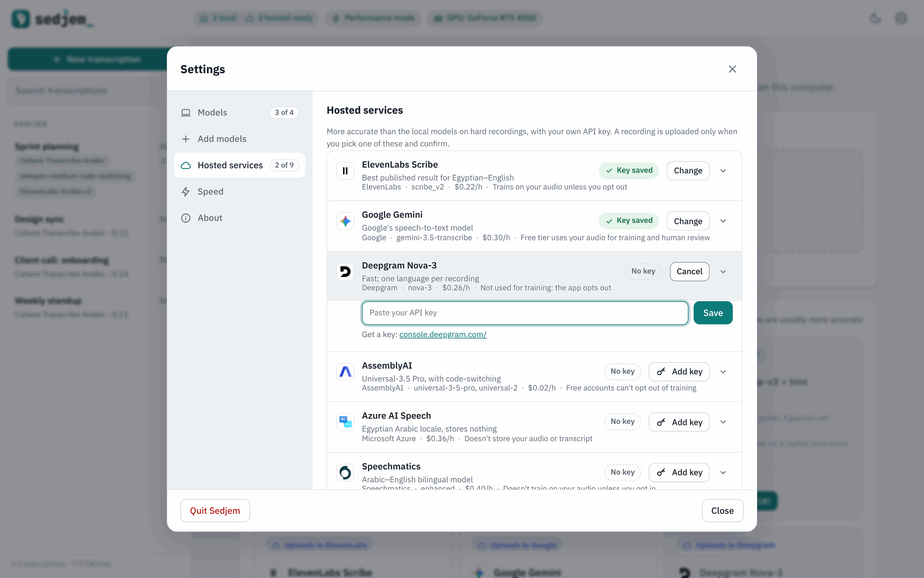Close Settings dialog with X icon

pos(732,69)
